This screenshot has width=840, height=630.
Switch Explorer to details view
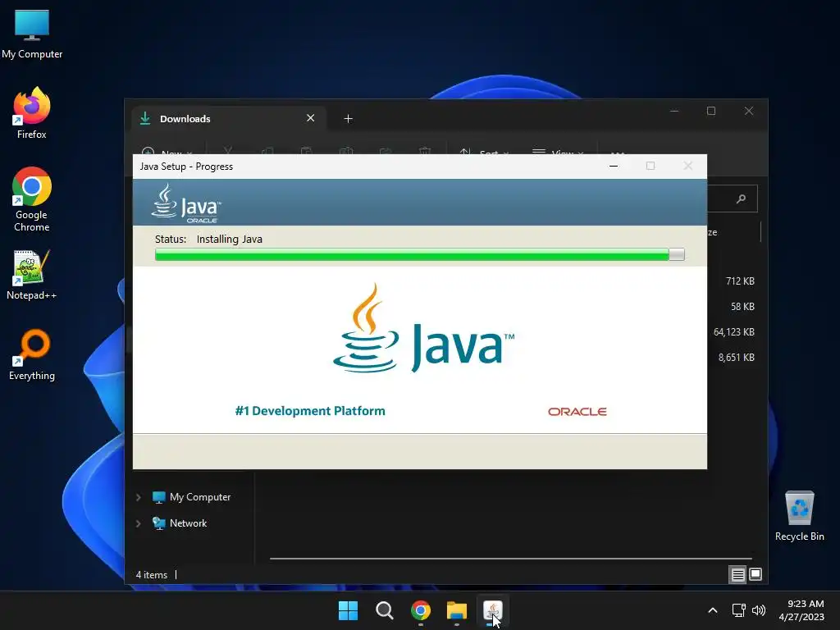point(737,575)
